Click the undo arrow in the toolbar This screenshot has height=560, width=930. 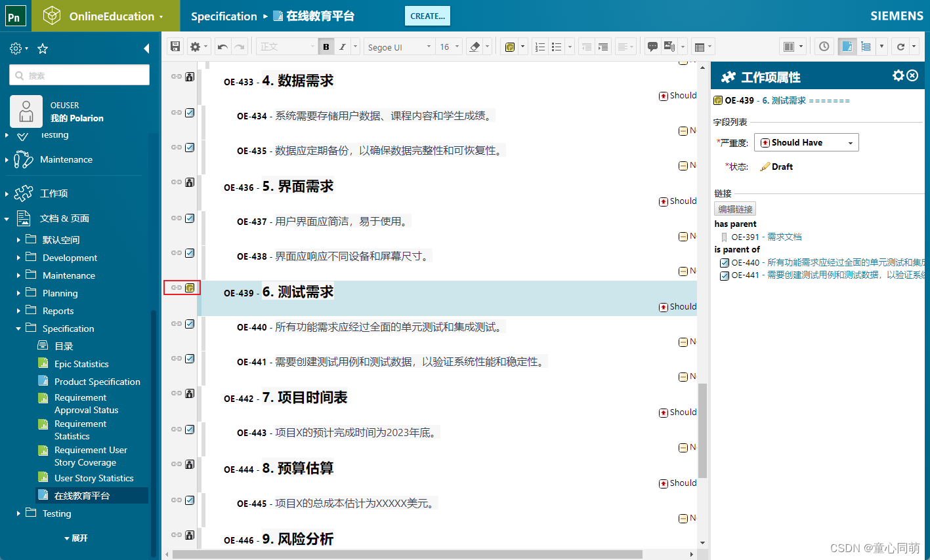[223, 46]
